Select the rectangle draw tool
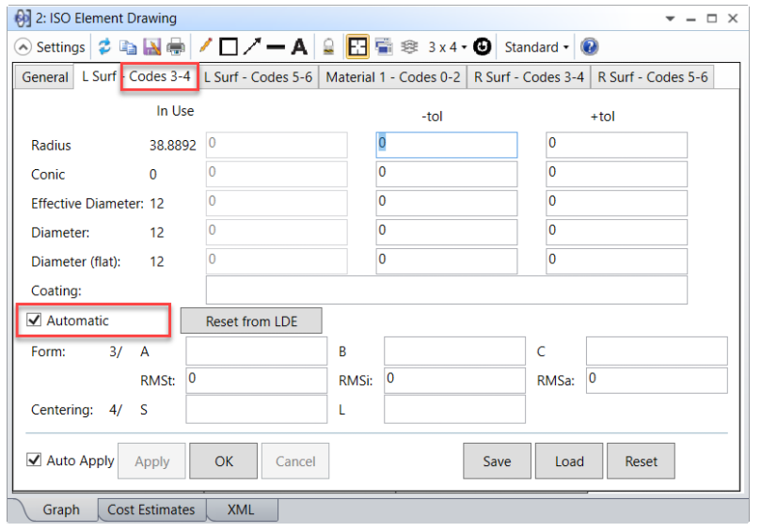This screenshot has height=532, width=761. [x=229, y=47]
